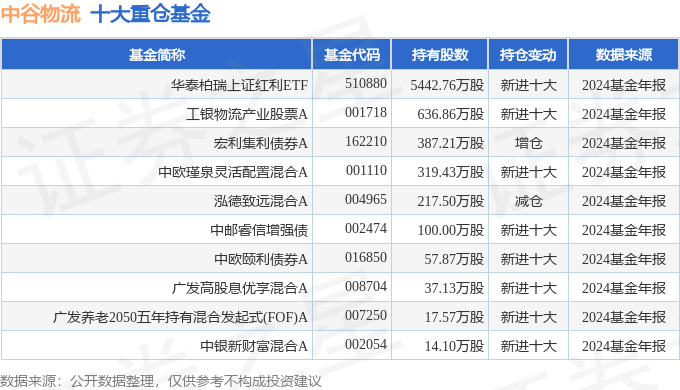Click fund code 001110

coord(366,170)
